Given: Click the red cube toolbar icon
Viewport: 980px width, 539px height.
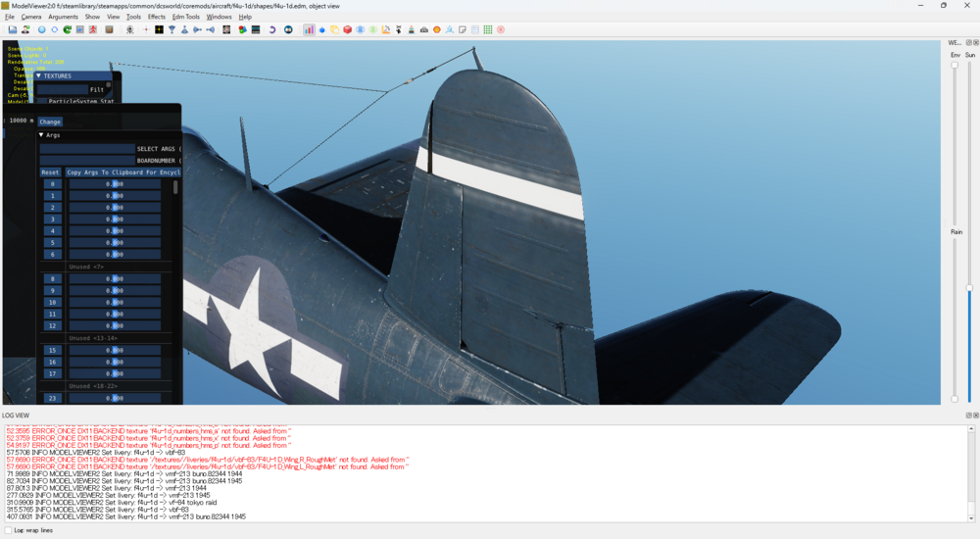Looking at the screenshot, I should (348, 29).
